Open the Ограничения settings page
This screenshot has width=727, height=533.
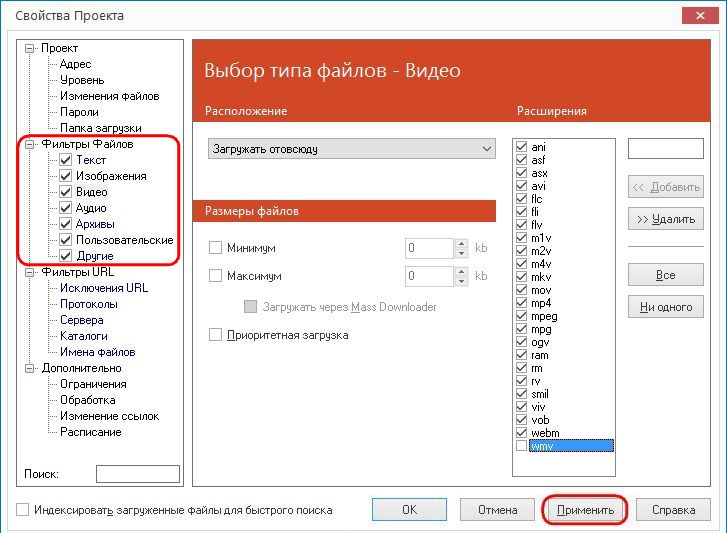coord(93,384)
